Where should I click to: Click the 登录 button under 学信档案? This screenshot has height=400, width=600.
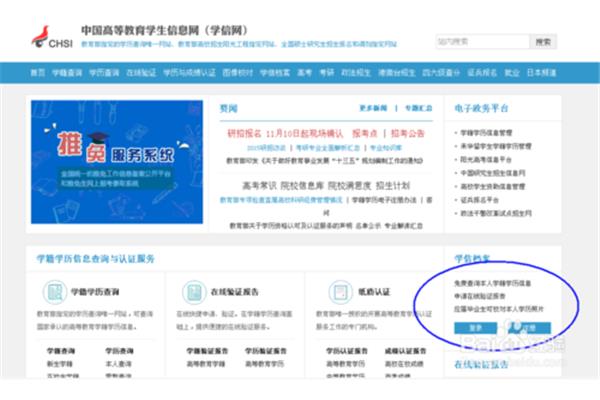[x=475, y=328]
